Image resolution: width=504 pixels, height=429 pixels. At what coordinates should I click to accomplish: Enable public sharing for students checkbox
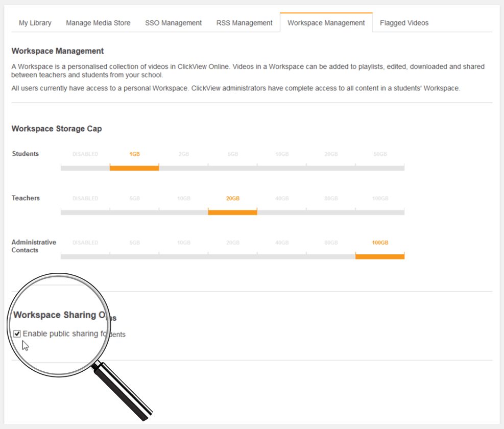(17, 333)
